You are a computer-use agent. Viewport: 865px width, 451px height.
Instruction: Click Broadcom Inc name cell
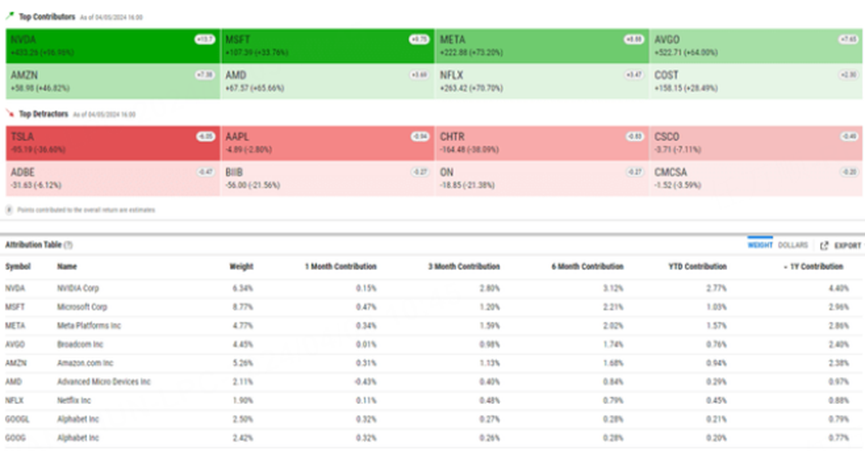pyautogui.click(x=80, y=345)
